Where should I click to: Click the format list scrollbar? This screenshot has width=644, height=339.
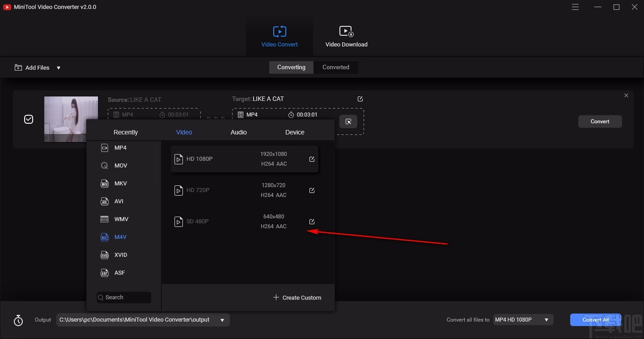click(157, 162)
